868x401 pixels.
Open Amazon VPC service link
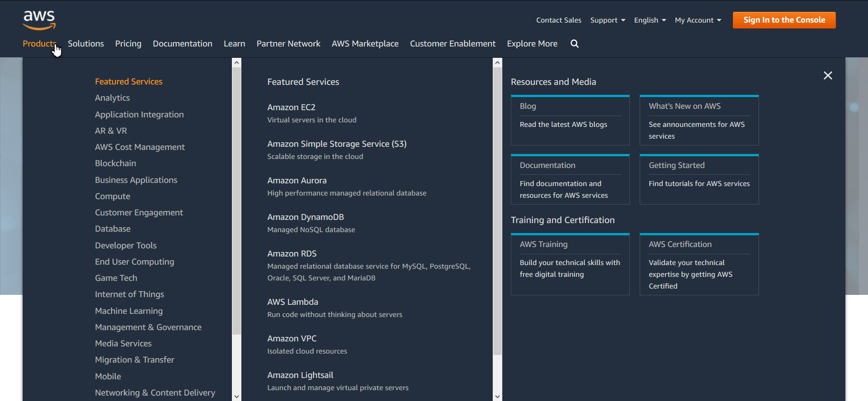point(292,338)
